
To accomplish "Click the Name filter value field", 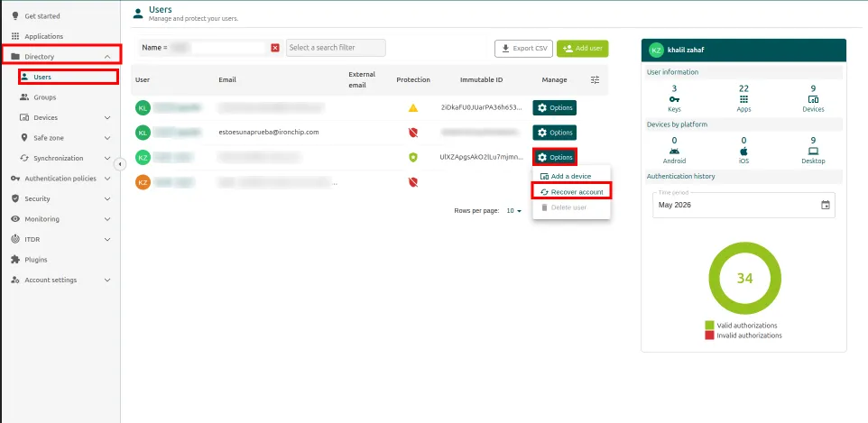I will click(218, 48).
